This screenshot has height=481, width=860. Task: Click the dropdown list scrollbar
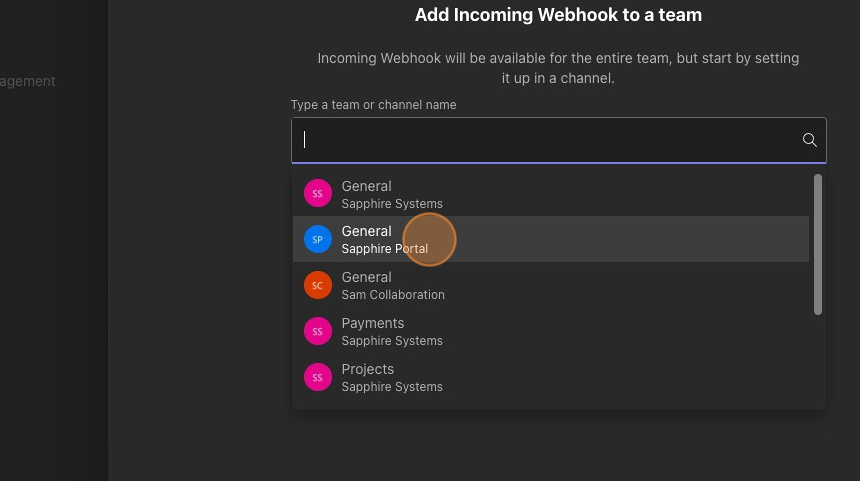point(818,245)
